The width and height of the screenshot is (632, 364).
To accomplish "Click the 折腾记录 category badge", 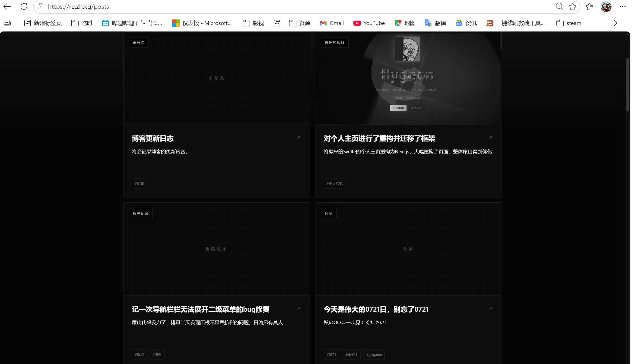I will tap(141, 213).
